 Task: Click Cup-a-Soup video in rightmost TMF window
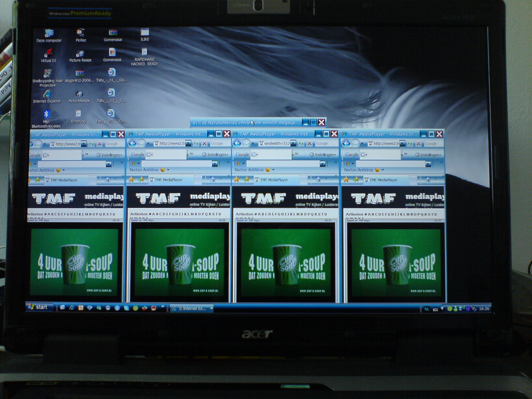(396, 262)
